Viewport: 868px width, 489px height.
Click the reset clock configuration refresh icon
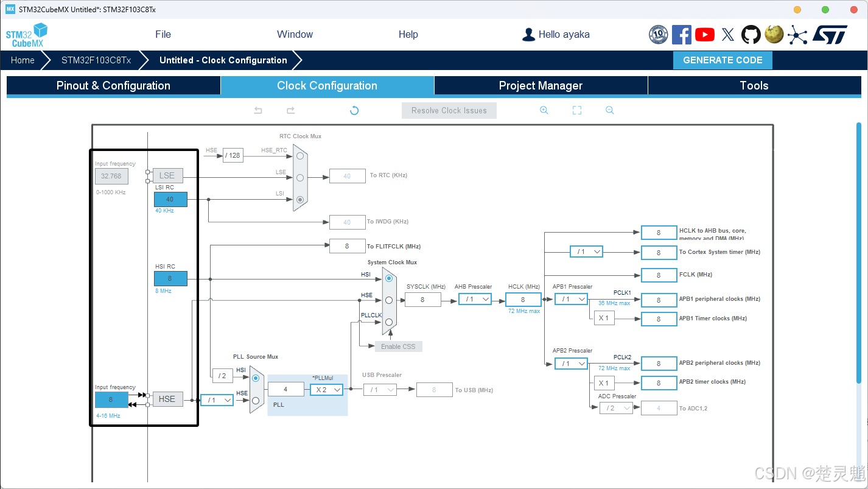click(354, 110)
